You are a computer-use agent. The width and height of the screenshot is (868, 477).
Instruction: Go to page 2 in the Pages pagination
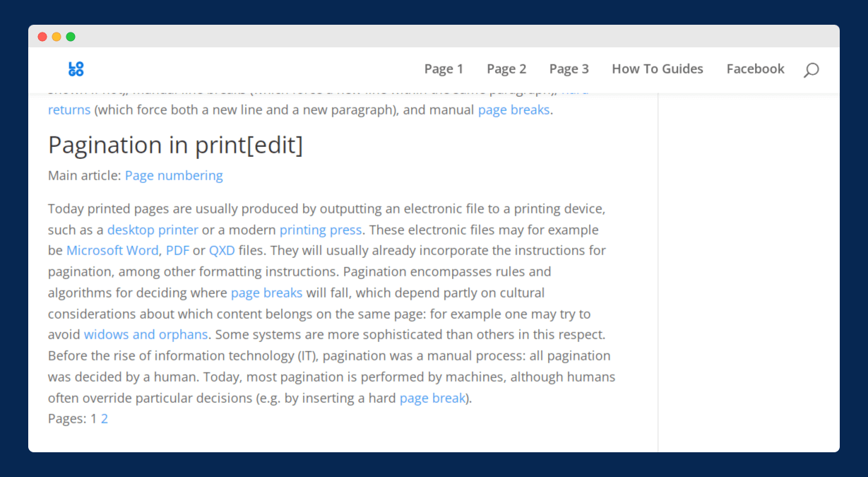pos(105,418)
